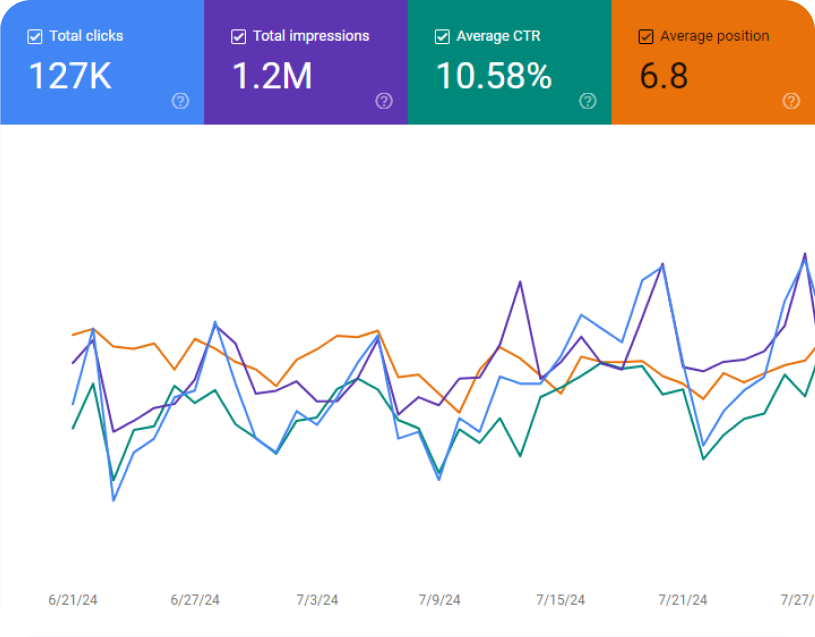
Task: Click the checkmark icon beside Total impressions
Action: coord(238,36)
